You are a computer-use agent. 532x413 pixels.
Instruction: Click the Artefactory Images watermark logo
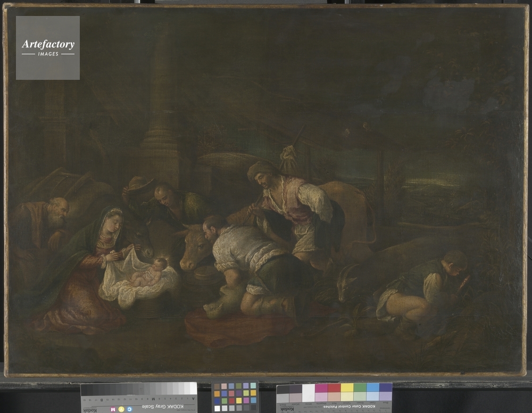(48, 48)
